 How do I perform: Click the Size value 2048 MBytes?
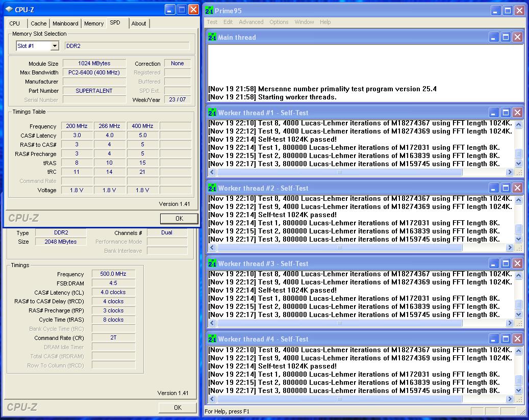(61, 242)
